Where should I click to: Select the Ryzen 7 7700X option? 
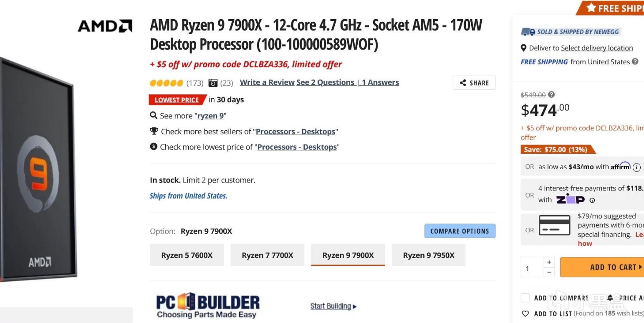267,255
